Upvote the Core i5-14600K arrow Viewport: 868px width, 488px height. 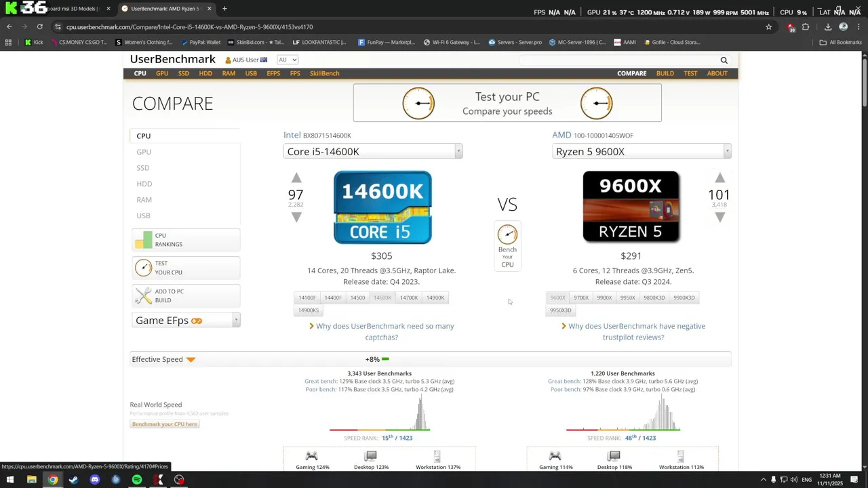[296, 178]
